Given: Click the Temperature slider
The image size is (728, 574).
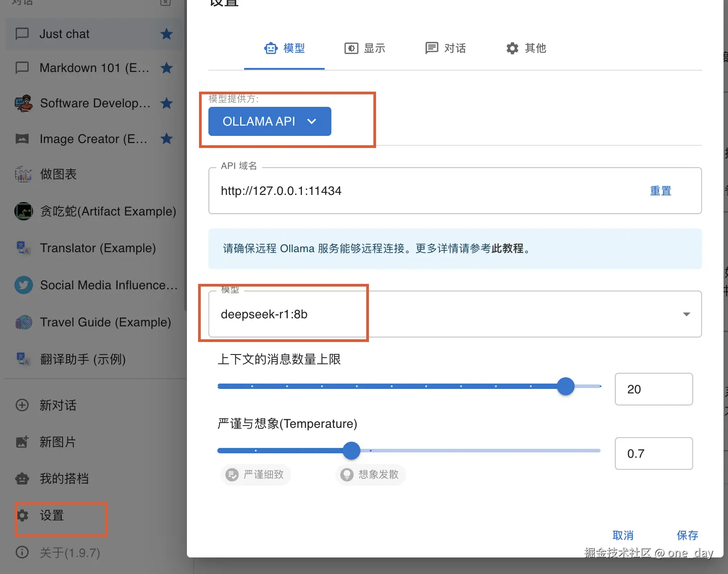Looking at the screenshot, I should [409, 451].
